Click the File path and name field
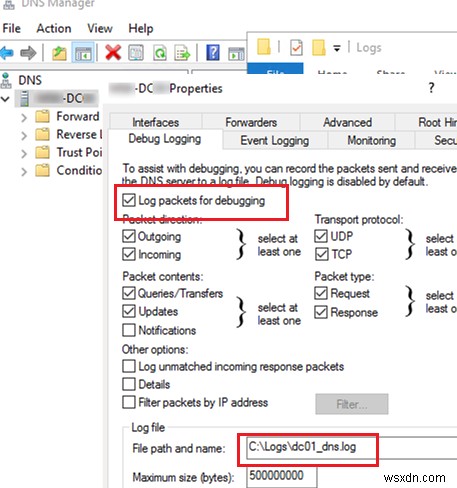Image resolution: width=457 pixels, height=488 pixels. 351,447
